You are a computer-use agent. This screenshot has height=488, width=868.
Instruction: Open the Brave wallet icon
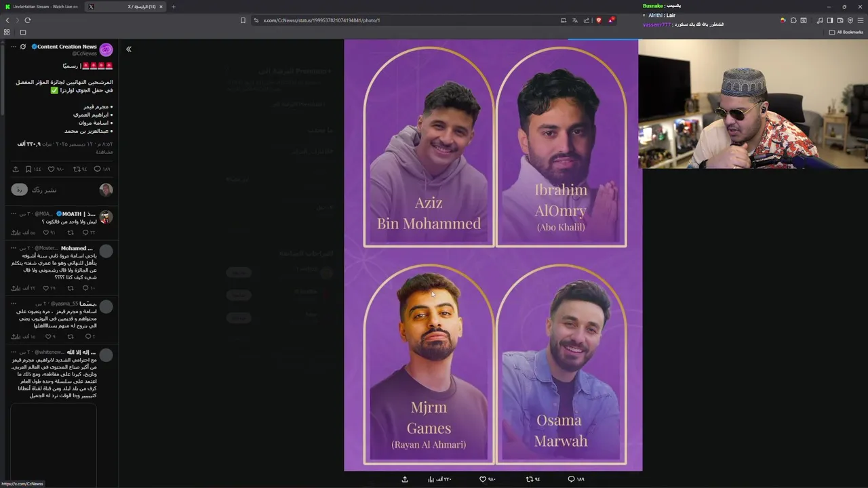[840, 20]
